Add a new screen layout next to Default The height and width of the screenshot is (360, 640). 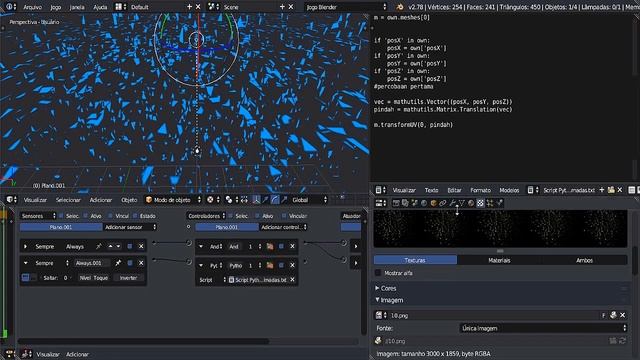pyautogui.click(x=189, y=7)
